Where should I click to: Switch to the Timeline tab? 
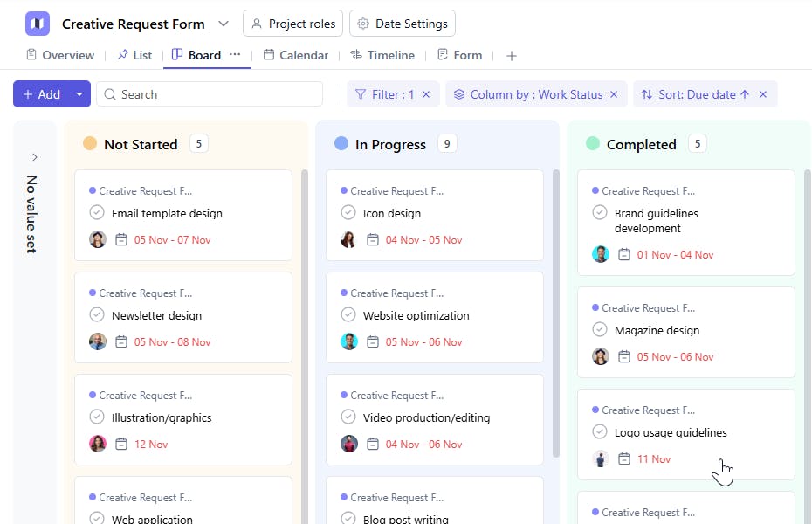(x=382, y=55)
